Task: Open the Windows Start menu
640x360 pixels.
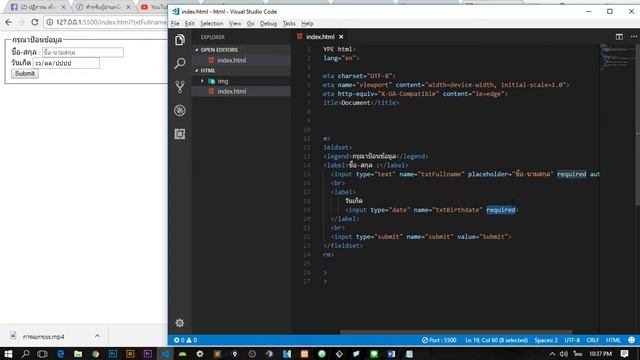Action: (x=8, y=353)
